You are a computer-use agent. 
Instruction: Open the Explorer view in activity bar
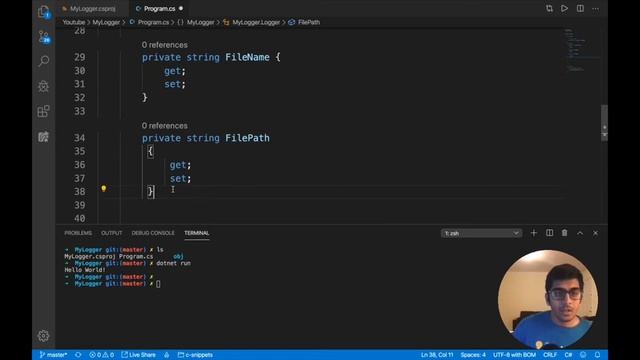43,12
